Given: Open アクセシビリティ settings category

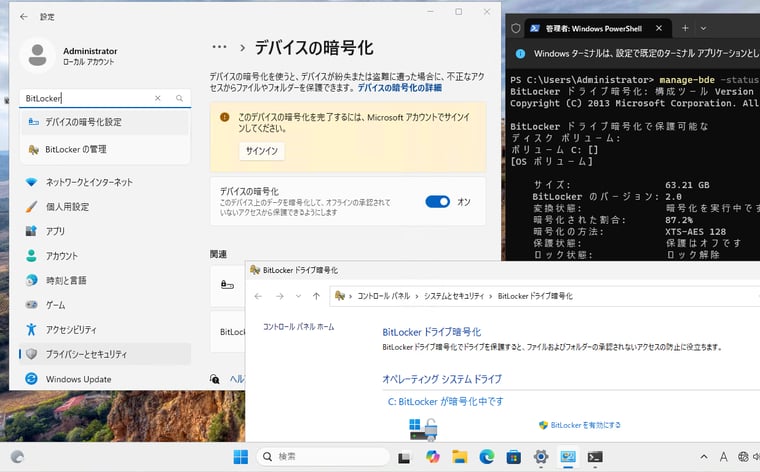Looking at the screenshot, I should tap(105, 330).
